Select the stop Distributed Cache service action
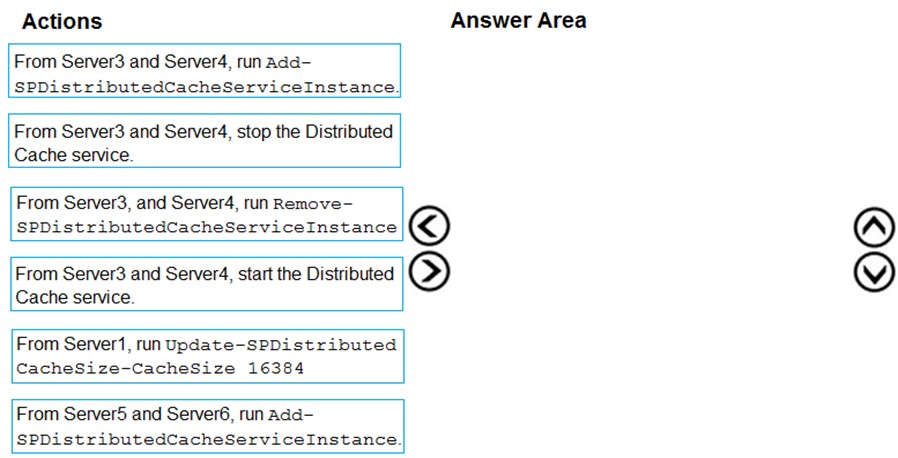This screenshot has height=458, width=898. pyautogui.click(x=204, y=141)
